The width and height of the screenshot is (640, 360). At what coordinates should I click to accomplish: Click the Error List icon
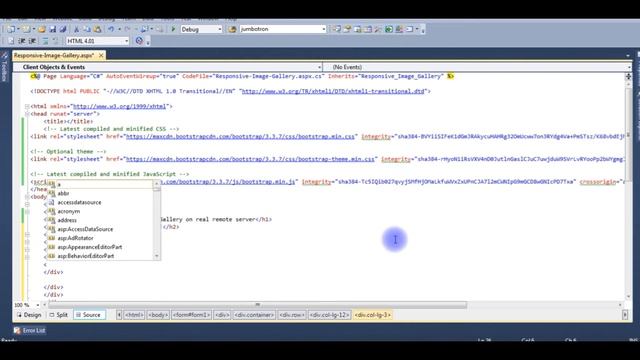(17, 330)
